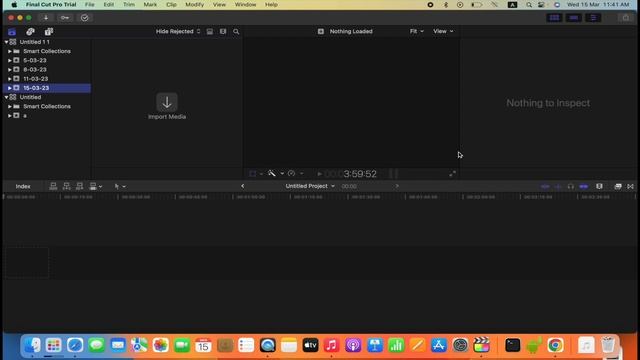
Task: Open the Index panel
Action: [x=23, y=187]
